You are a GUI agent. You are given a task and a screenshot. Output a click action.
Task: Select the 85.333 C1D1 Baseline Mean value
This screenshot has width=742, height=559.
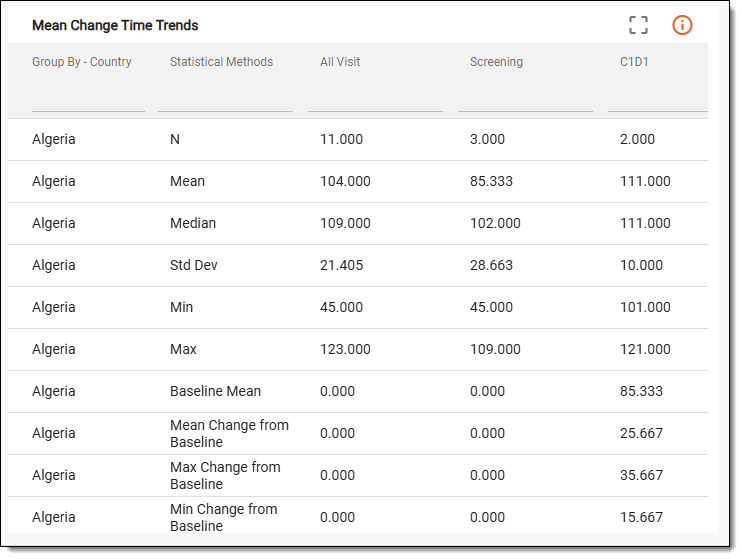point(641,391)
